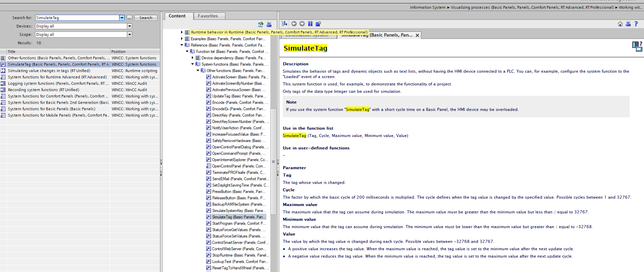Screen dimensions: 644x272
Task: Close the SimulateTag document tab
Action: click(417, 36)
